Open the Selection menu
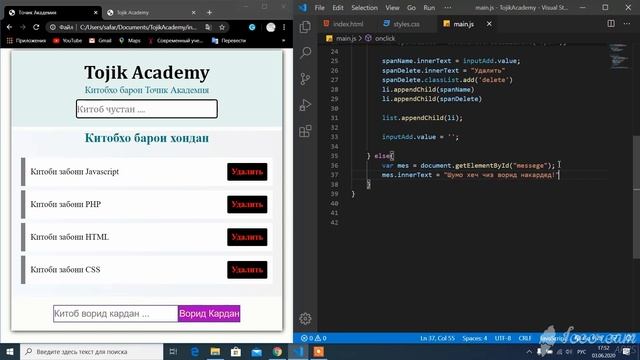 point(364,8)
